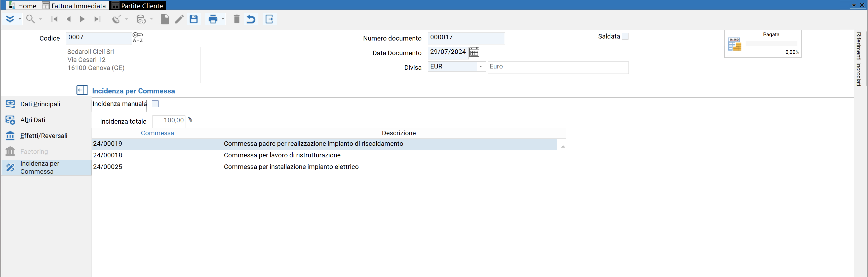868x277 pixels.
Task: Click the magnifying glass search icon
Action: tap(31, 19)
